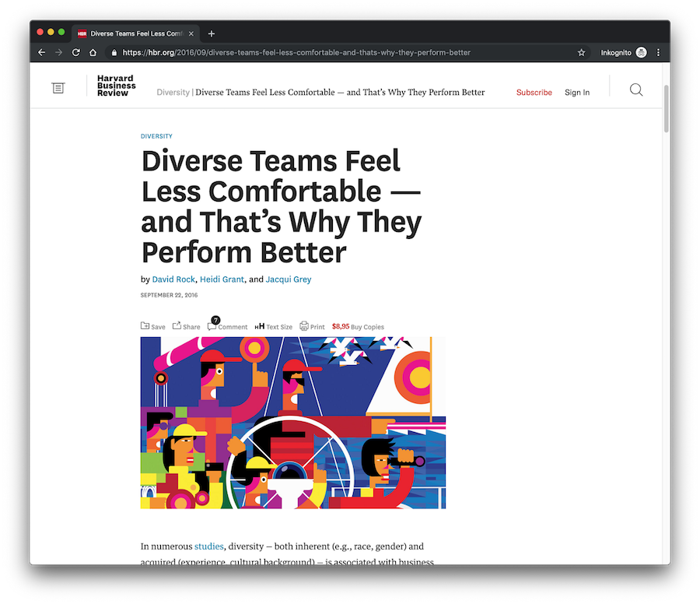This screenshot has width=700, height=604.
Task: Open the HBR hamburger menu icon
Action: [x=58, y=89]
